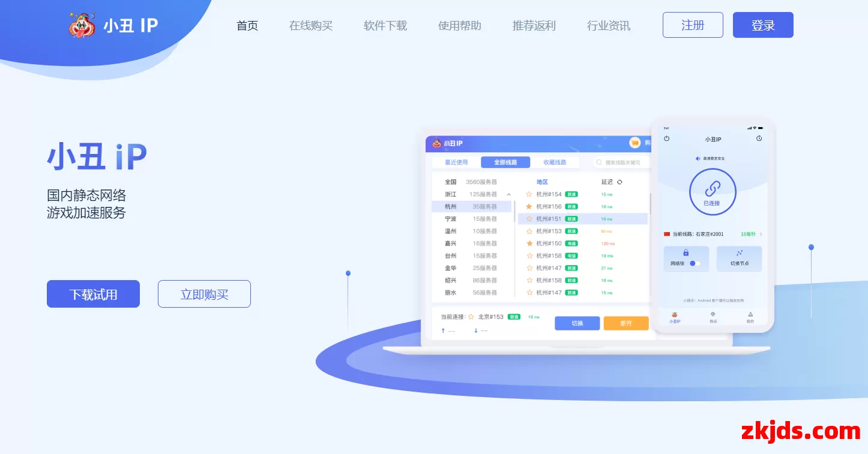Click the magnifier icon in the search box
The width and height of the screenshot is (868, 454).
click(x=600, y=163)
